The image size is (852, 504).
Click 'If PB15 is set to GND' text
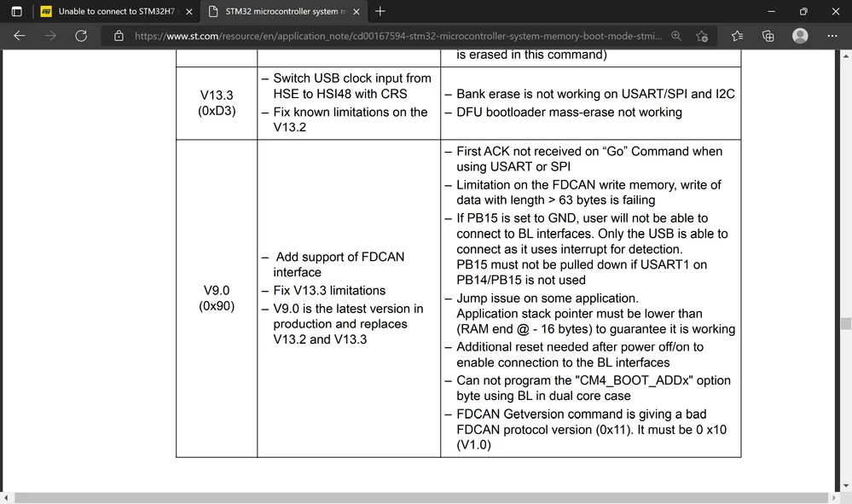(592, 249)
